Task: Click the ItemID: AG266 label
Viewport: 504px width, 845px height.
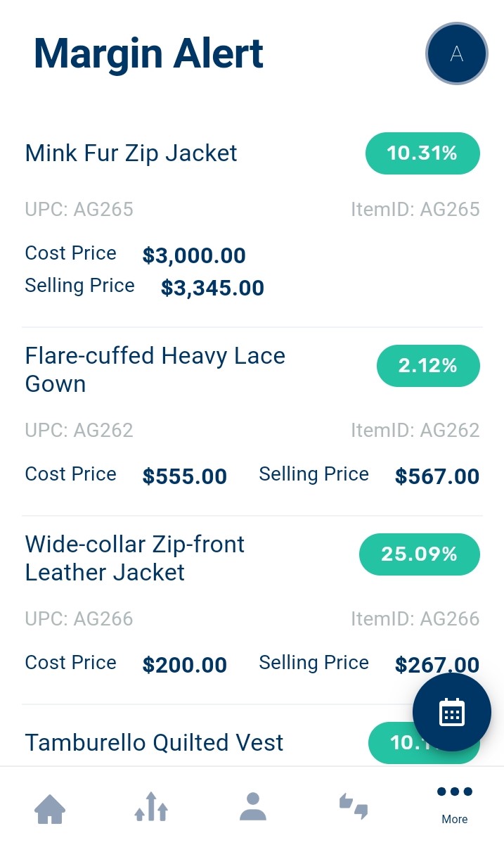Action: (x=415, y=619)
